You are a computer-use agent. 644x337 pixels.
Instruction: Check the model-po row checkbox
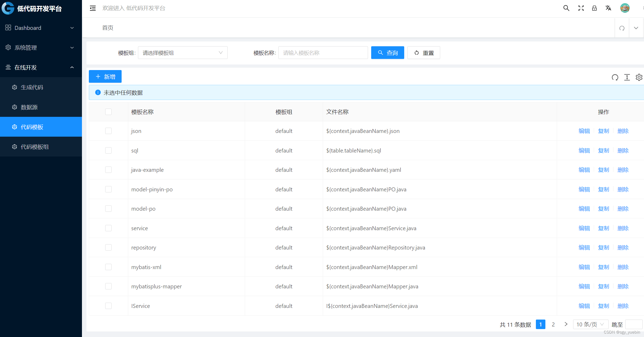tap(108, 209)
